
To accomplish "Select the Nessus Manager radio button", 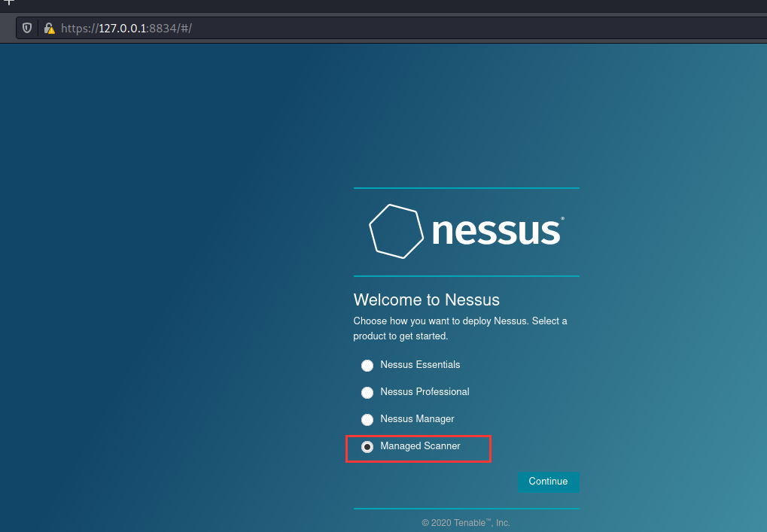I will [367, 420].
